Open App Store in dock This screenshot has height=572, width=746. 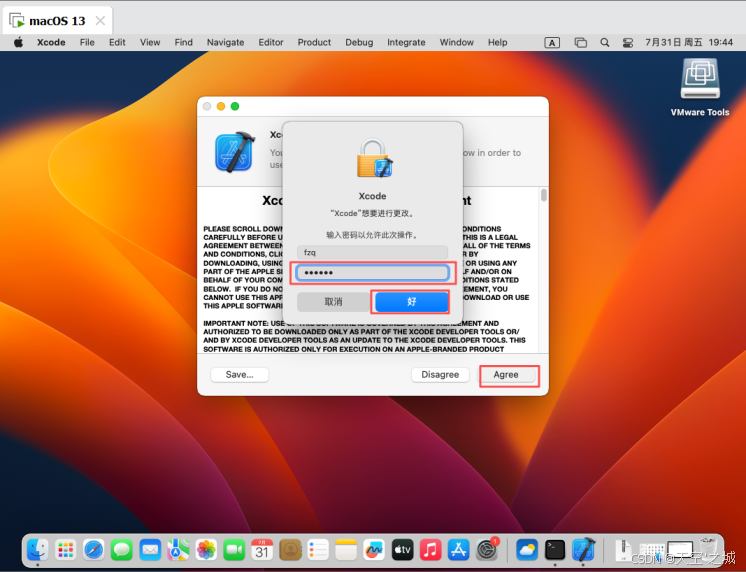click(x=458, y=550)
